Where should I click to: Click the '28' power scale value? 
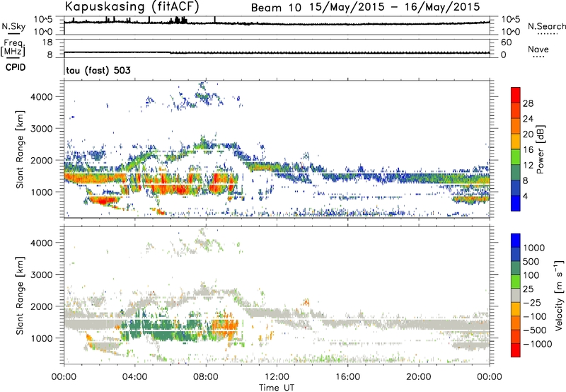click(528, 103)
